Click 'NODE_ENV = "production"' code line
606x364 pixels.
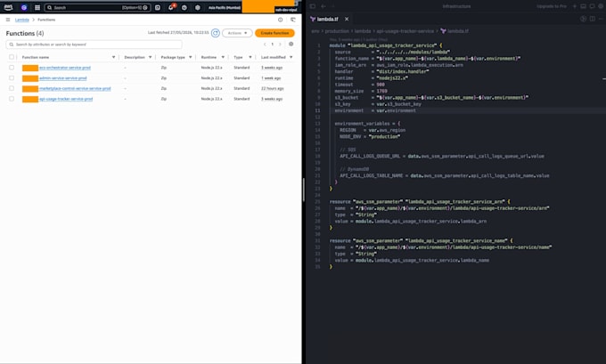click(x=370, y=137)
